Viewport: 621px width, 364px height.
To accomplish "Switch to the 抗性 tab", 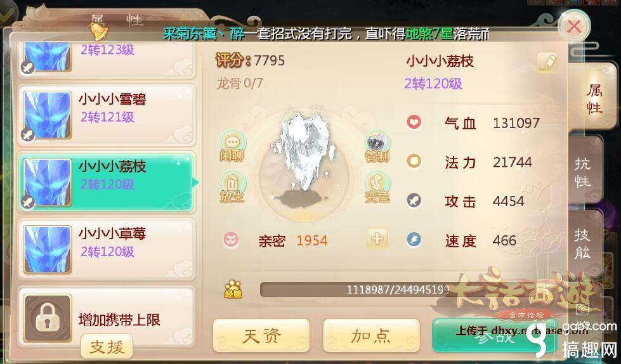I will [x=584, y=172].
